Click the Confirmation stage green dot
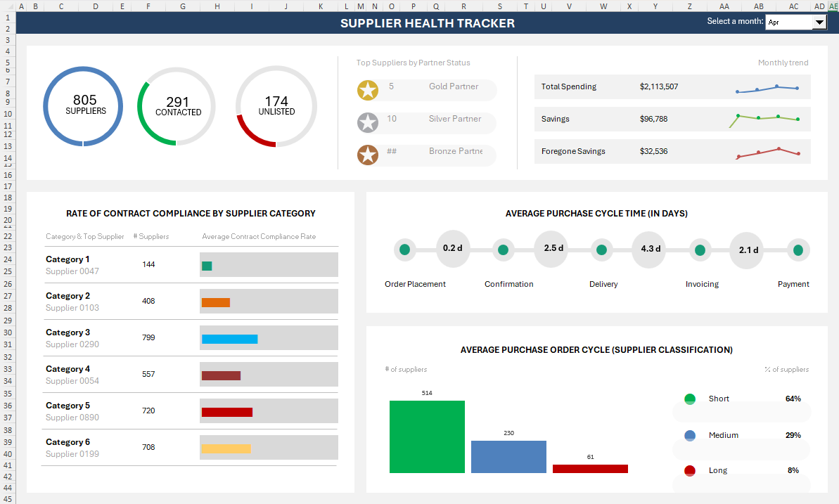 point(503,250)
